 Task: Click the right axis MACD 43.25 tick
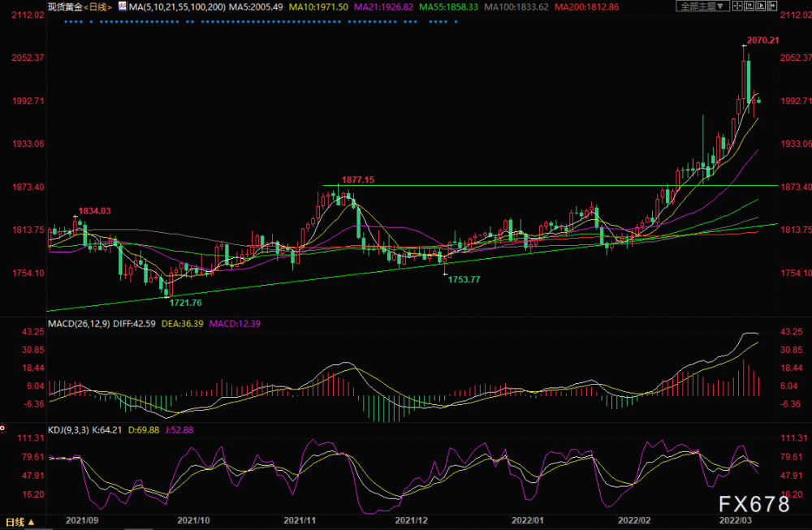791,331
